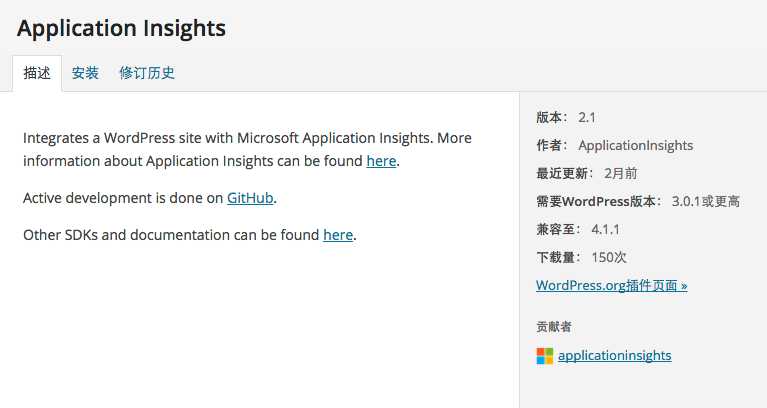
Task: Open the applicationinsights contributor profile link
Action: pyautogui.click(x=614, y=356)
